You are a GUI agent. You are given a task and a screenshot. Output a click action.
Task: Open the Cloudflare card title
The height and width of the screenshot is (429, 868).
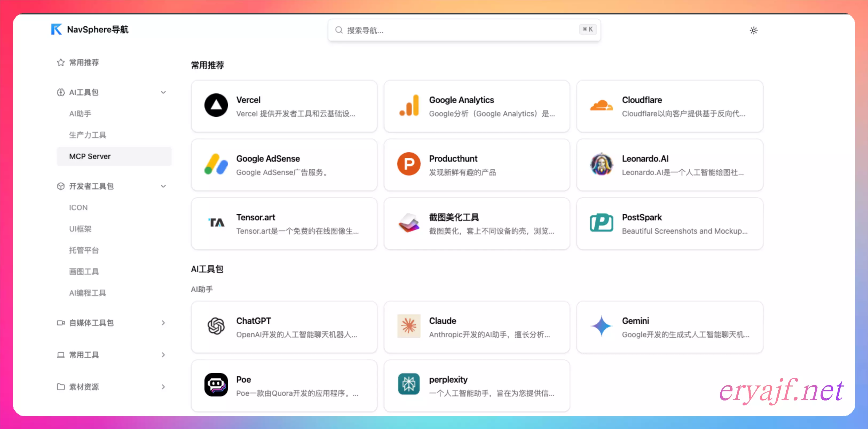click(x=642, y=100)
